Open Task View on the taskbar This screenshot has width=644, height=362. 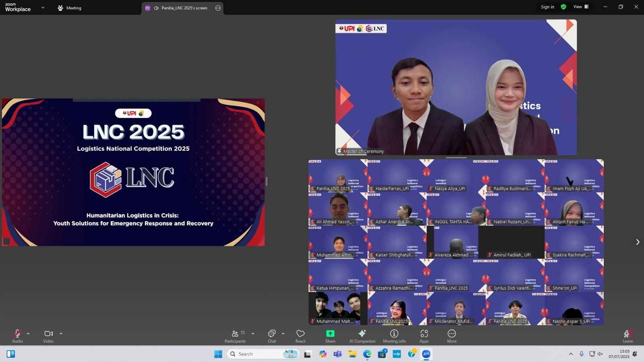pos(308,354)
